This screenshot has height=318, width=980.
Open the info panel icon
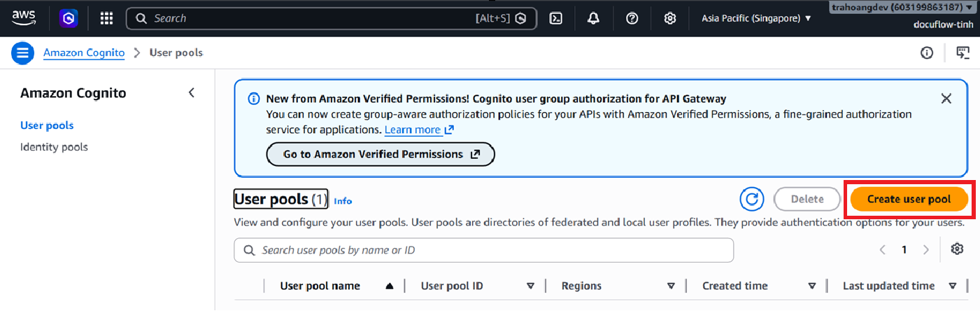tap(927, 53)
